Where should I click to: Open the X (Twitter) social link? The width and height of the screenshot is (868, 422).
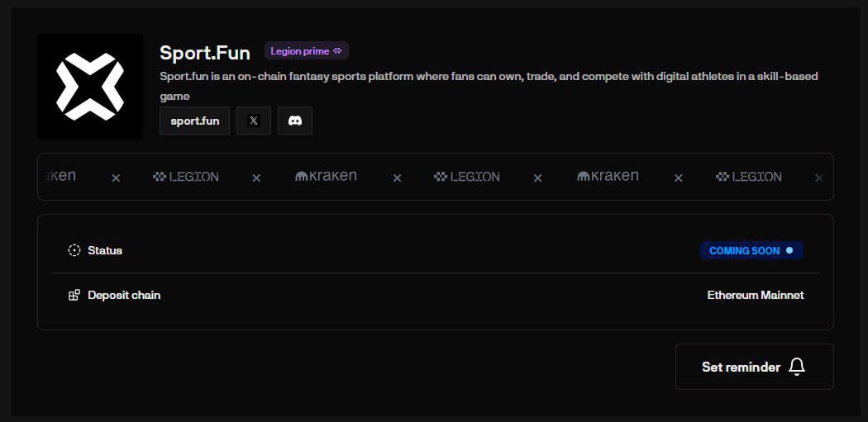pyautogui.click(x=254, y=121)
